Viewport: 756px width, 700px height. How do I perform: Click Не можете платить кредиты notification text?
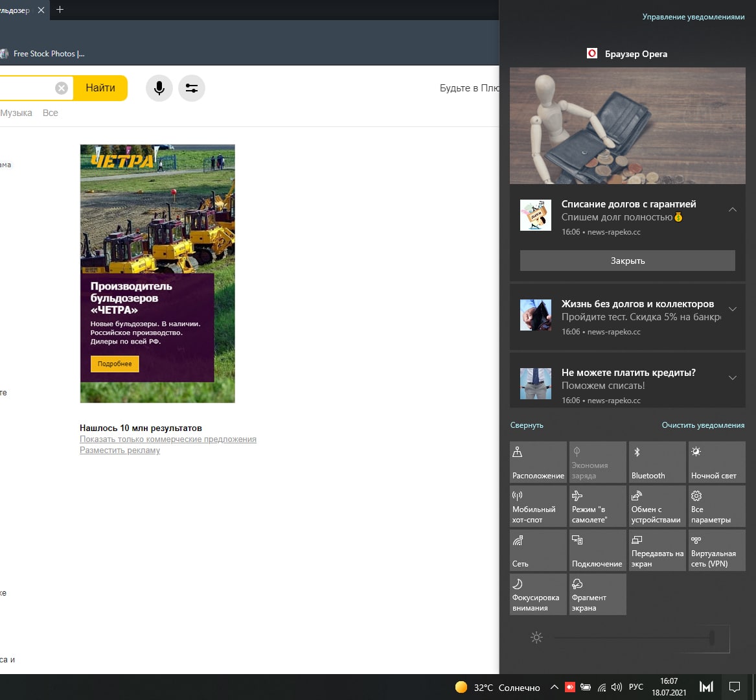click(628, 373)
